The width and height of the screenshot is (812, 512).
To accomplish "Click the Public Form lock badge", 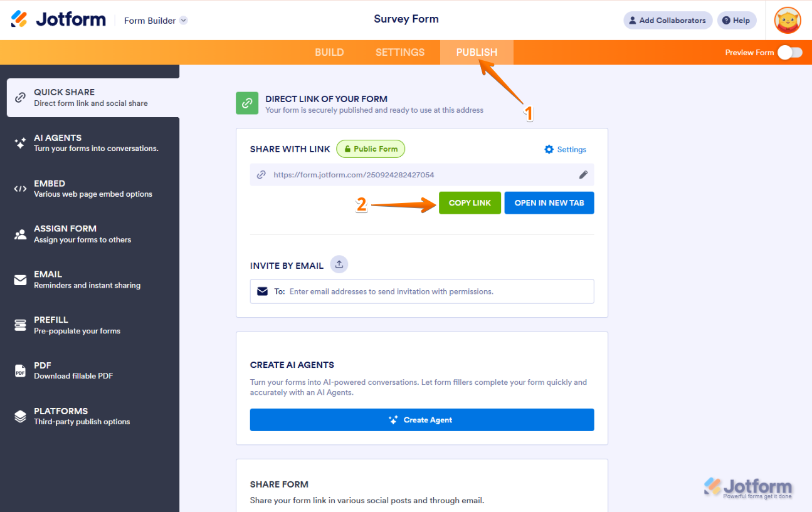I will pyautogui.click(x=371, y=149).
